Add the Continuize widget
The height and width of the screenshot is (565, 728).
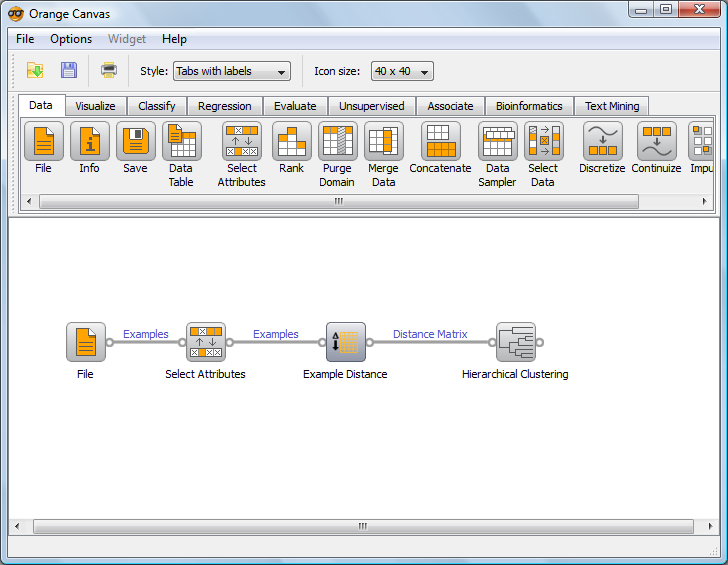click(656, 141)
